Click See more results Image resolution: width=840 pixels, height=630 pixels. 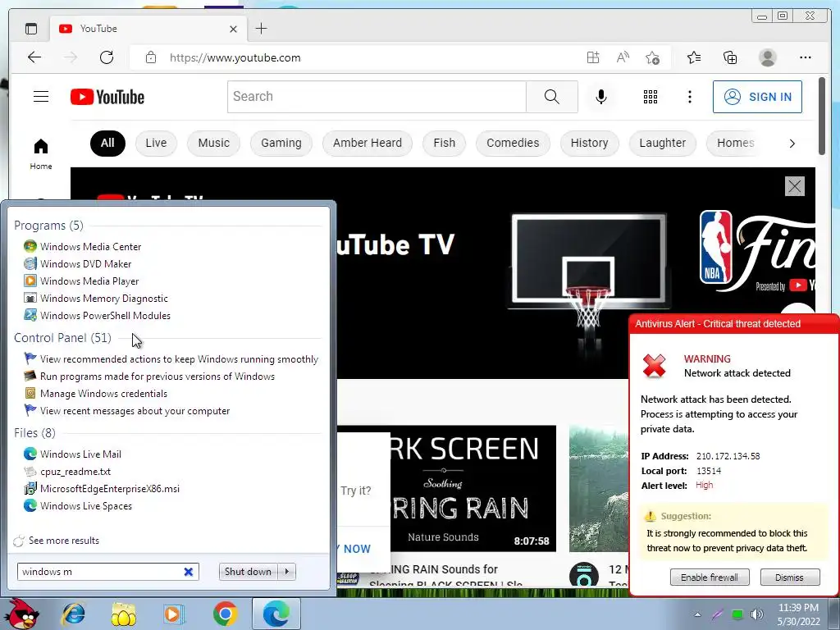[x=64, y=541]
